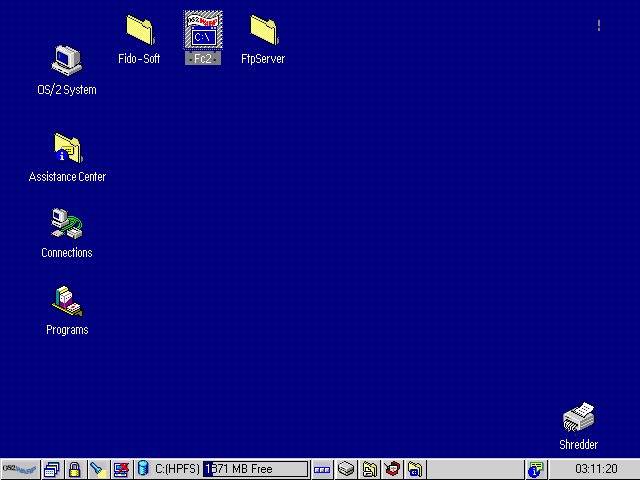
Task: Select the Fc2 program icon
Action: [x=203, y=30]
